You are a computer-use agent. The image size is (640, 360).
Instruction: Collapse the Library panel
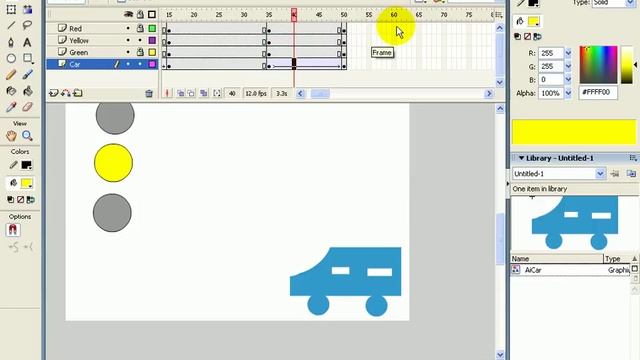point(521,158)
